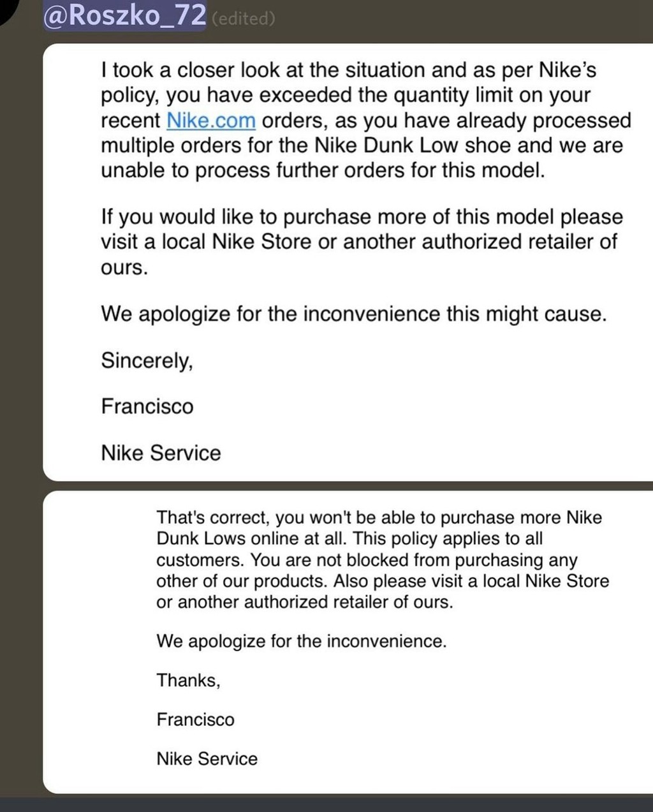Image resolution: width=653 pixels, height=812 pixels.
Task: Click the phrase "This policy applies to all"
Action: coord(448,538)
